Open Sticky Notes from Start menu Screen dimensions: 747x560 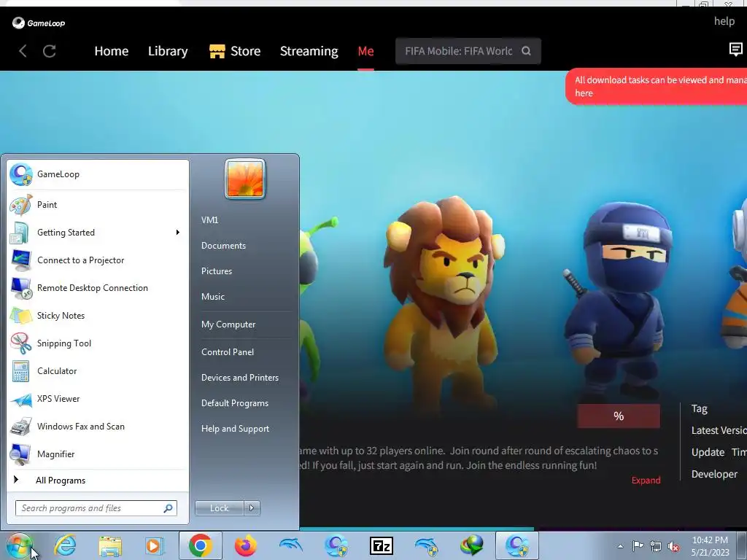pyautogui.click(x=98, y=316)
